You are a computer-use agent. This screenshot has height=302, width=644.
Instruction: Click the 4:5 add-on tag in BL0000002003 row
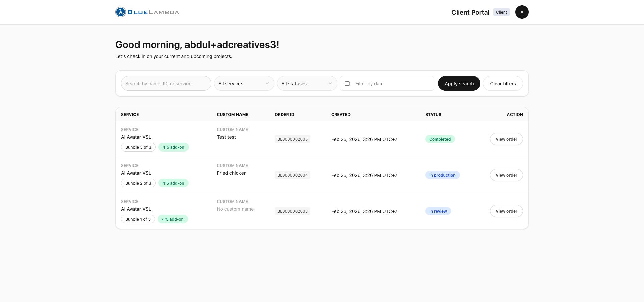[x=173, y=219]
